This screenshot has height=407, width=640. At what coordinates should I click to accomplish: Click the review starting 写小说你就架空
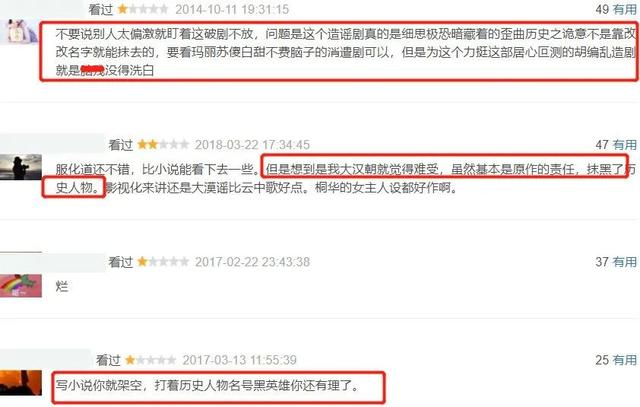(207, 385)
